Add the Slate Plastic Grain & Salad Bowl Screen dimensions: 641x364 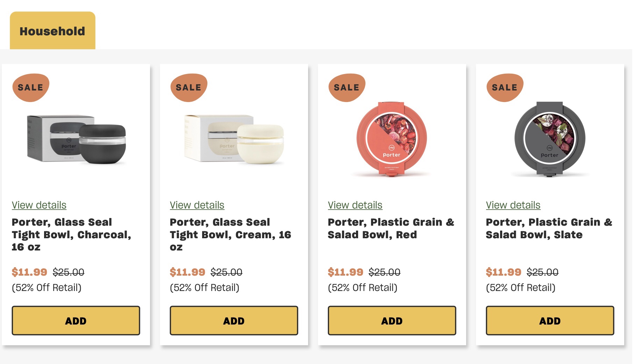tap(550, 321)
